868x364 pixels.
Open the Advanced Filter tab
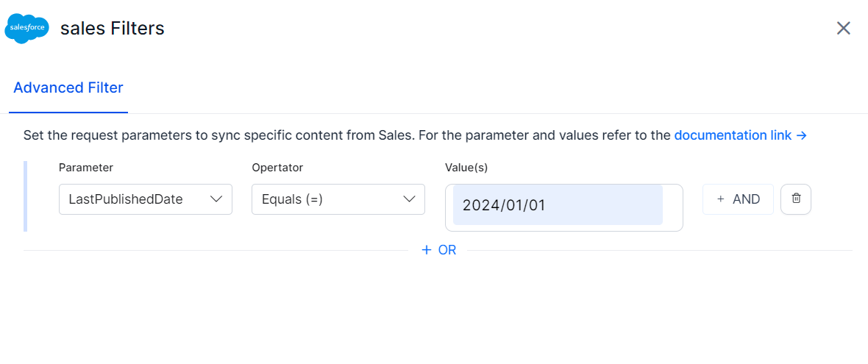68,88
